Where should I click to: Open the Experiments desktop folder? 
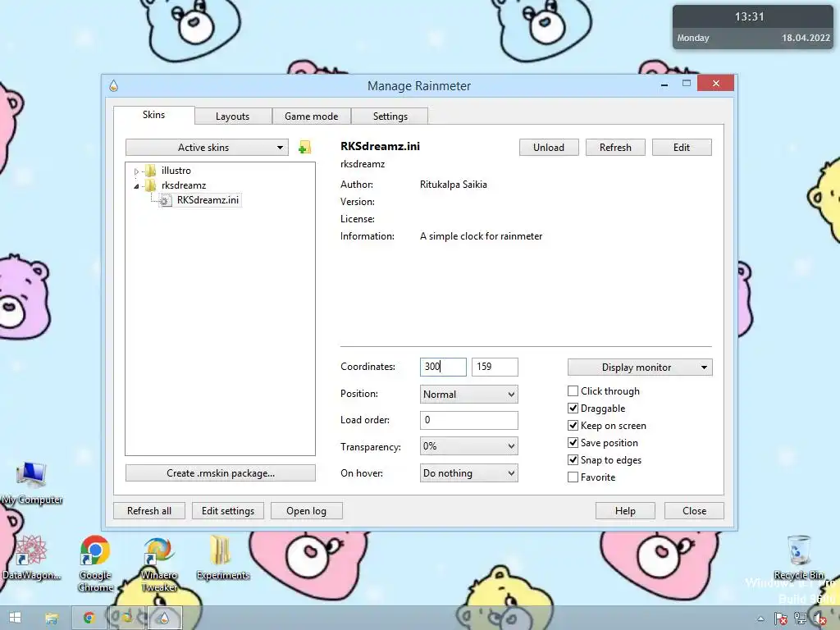223,558
